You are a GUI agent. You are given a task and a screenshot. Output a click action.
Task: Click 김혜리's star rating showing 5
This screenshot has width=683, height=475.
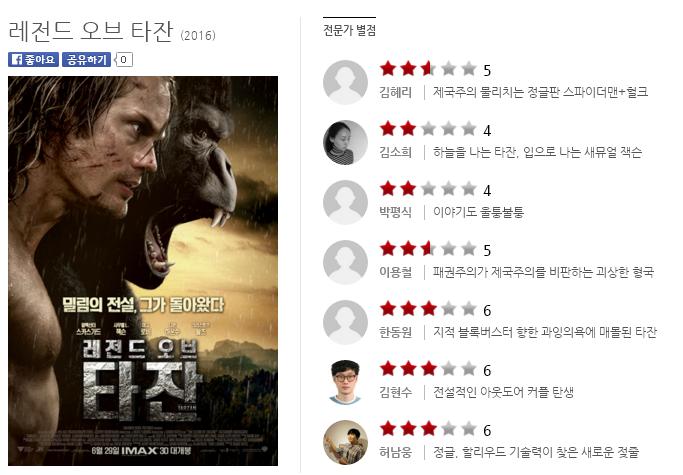pyautogui.click(x=436, y=69)
